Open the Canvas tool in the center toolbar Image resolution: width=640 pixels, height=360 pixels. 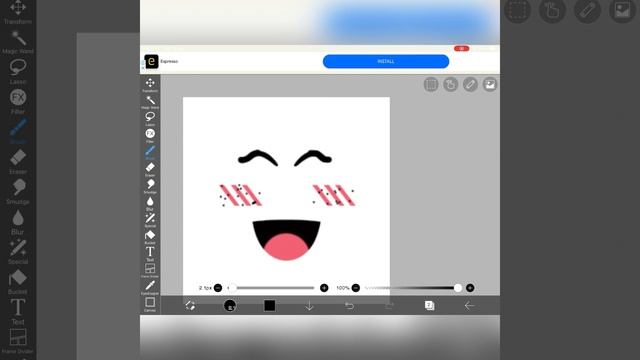pyautogui.click(x=150, y=304)
